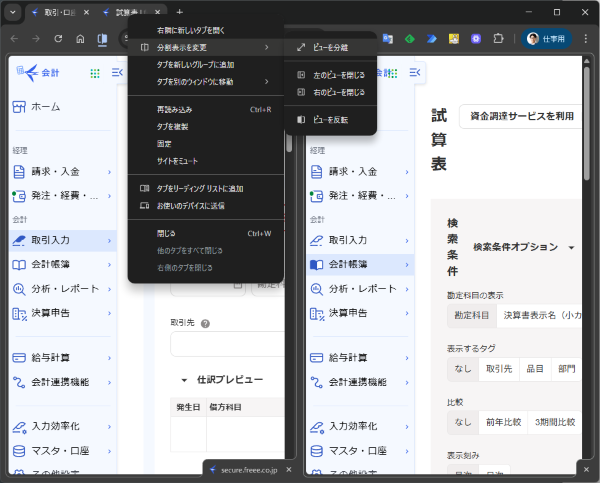Click the right pane vertical scrollbar
Screen dimensions: 600x483
click(590, 200)
